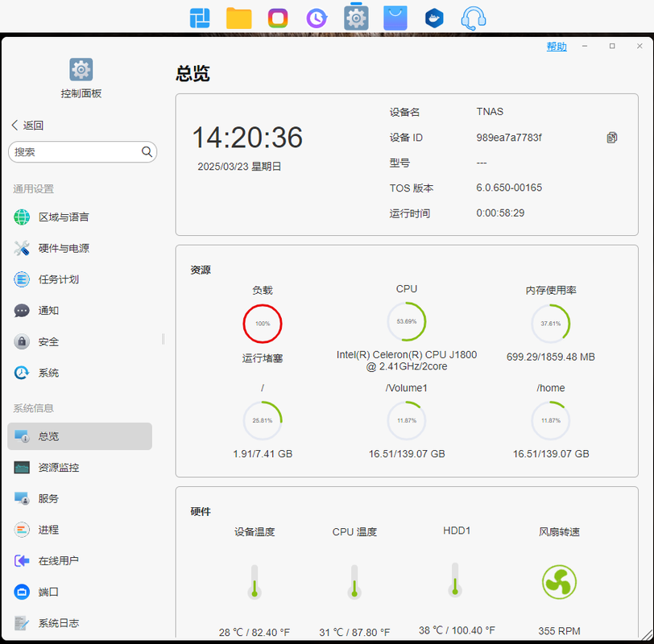The height and width of the screenshot is (644, 654).
Task: Click the 资源监控 graph icon
Action: point(22,467)
